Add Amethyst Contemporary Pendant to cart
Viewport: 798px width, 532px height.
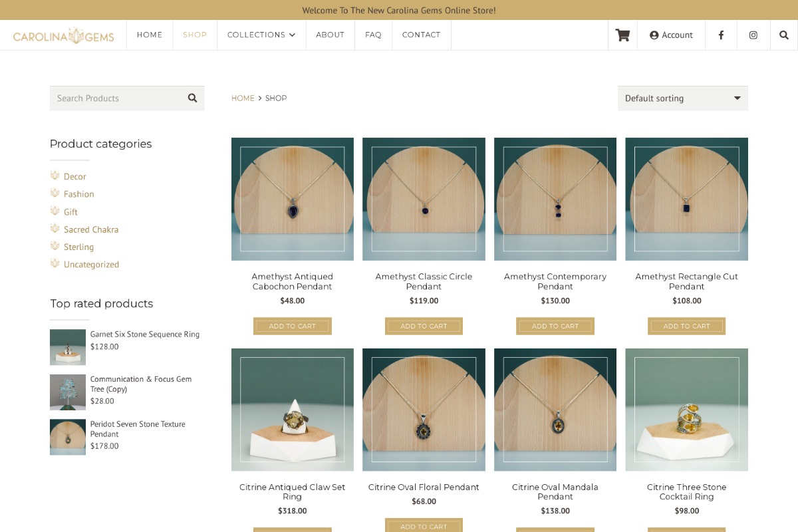tap(555, 326)
